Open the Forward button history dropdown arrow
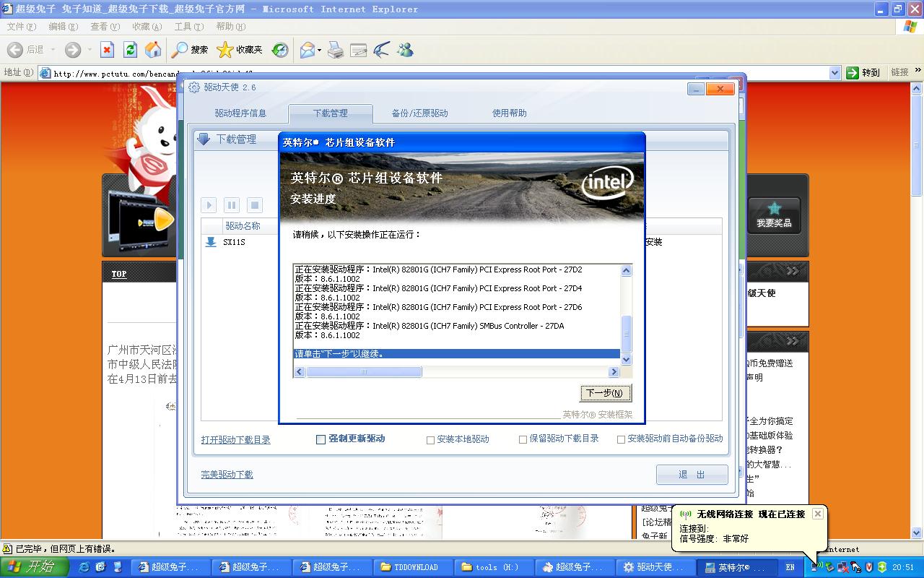The height and width of the screenshot is (578, 924). [90, 50]
